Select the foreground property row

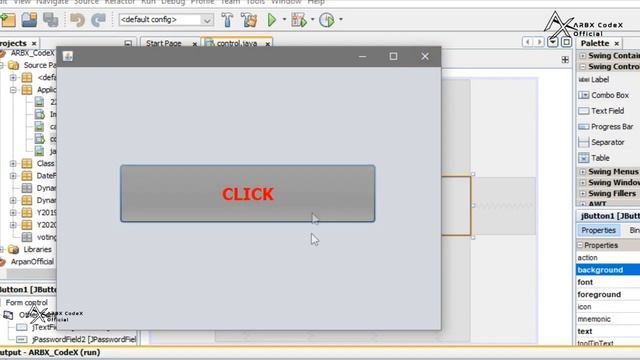tap(608, 294)
